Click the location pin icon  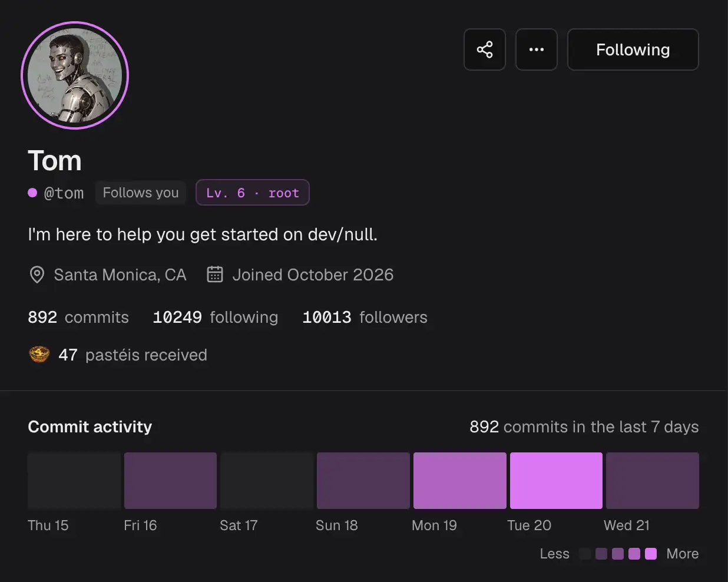pyautogui.click(x=37, y=275)
